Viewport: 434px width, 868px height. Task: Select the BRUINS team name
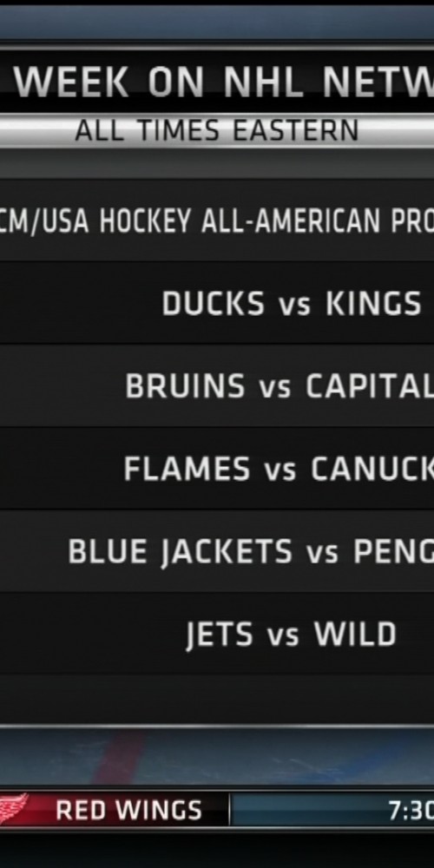point(186,386)
